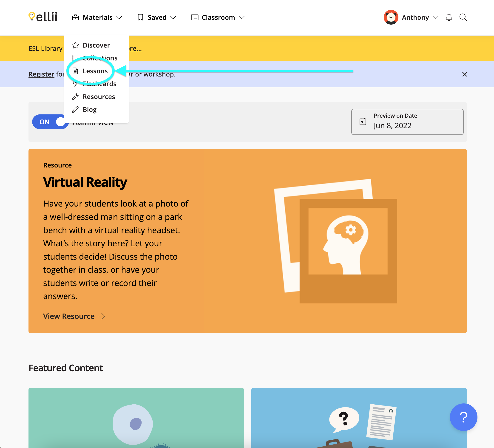The height and width of the screenshot is (448, 494).
Task: Click Anthony's panda avatar
Action: [x=391, y=17]
